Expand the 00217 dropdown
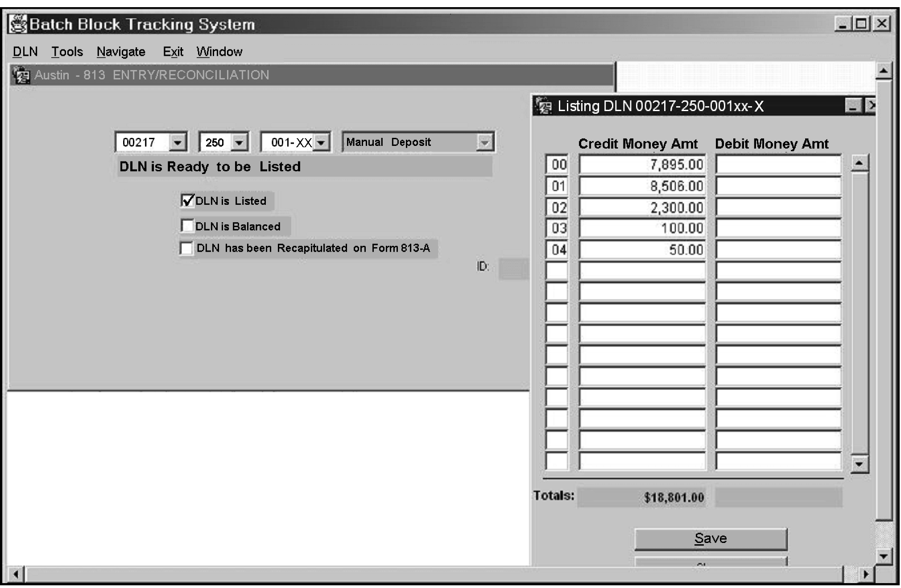This screenshot has height=588, width=901. click(178, 143)
